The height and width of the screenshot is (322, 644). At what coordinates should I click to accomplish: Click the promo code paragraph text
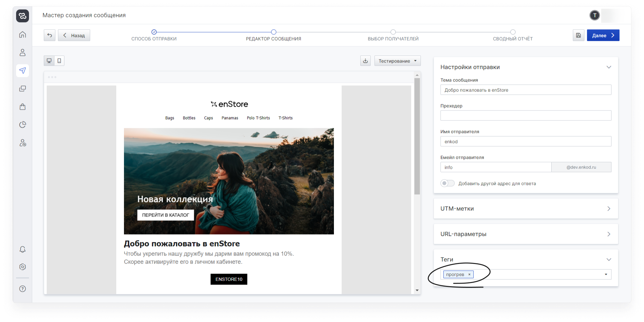[209, 258]
